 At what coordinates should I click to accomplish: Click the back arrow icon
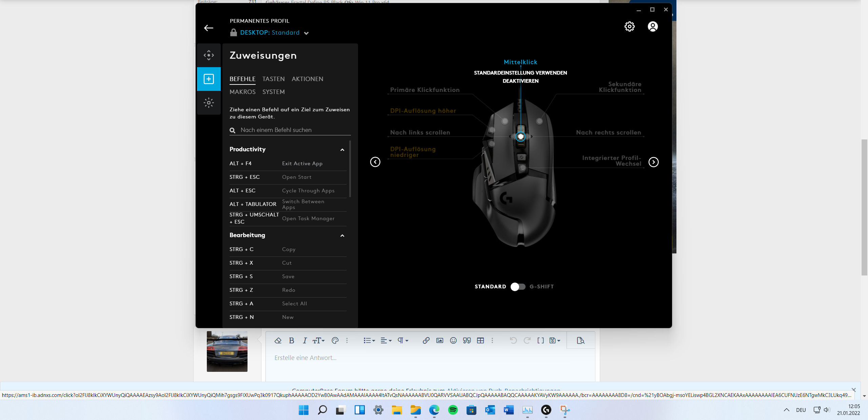pos(209,28)
